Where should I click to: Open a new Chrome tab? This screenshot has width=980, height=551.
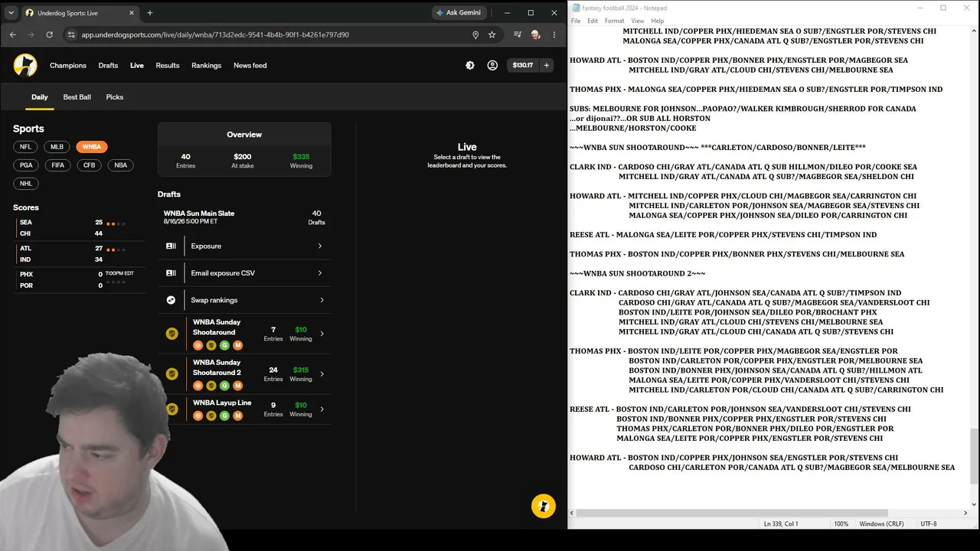pos(150,13)
